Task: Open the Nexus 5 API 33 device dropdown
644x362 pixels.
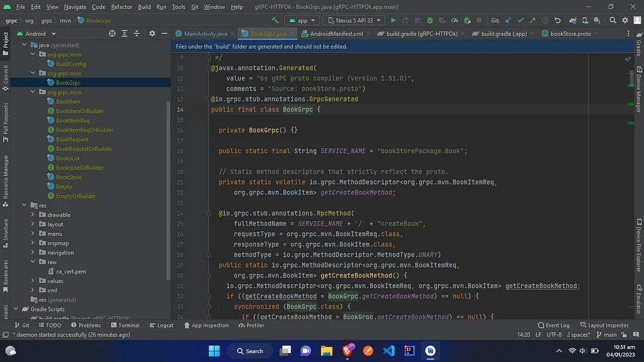Action: tap(353, 21)
